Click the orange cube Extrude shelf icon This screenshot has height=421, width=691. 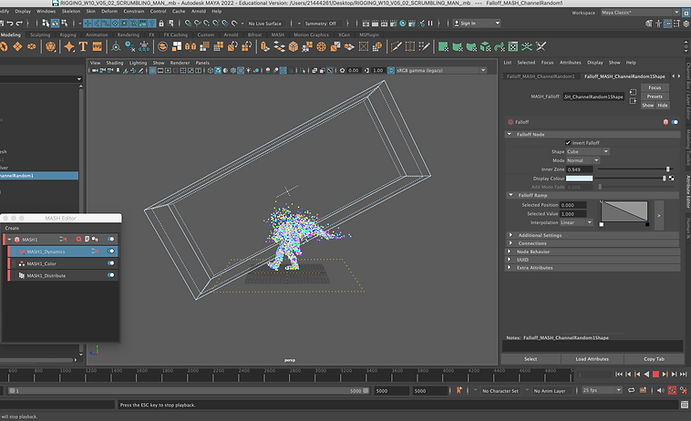(293, 47)
